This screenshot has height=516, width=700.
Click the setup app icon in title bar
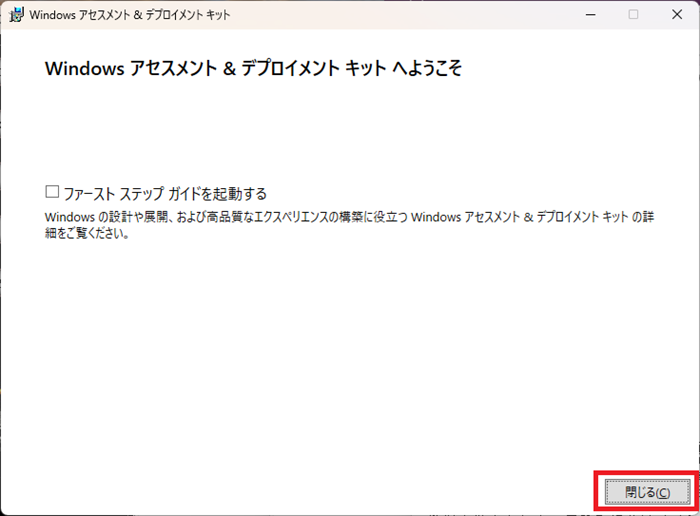16,15
